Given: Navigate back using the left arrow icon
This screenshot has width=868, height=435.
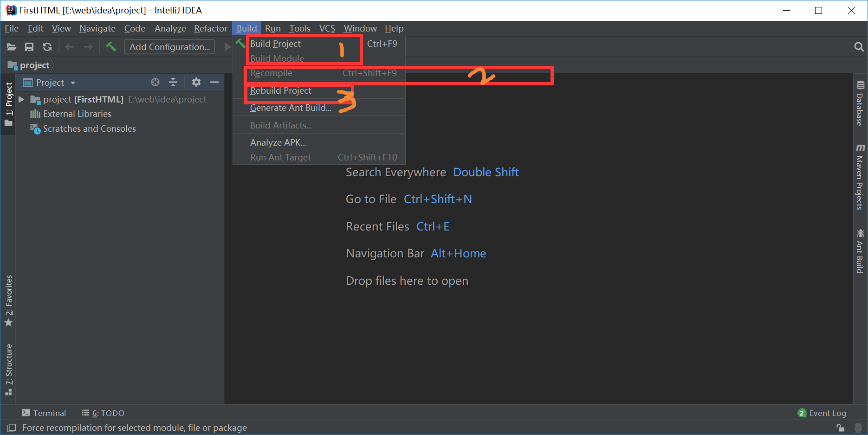Looking at the screenshot, I should pos(70,46).
